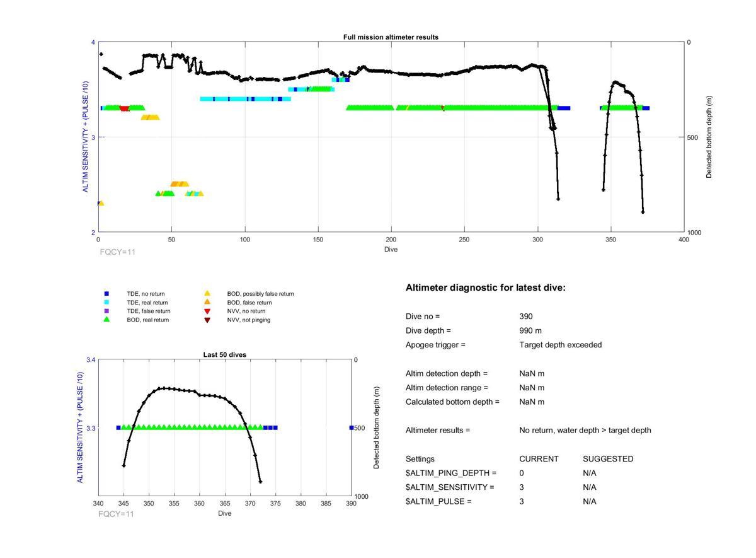Screen dimensions: 756x558
Task: Click the yellow triangle BOD possibly false return marker
Action: [x=207, y=294]
